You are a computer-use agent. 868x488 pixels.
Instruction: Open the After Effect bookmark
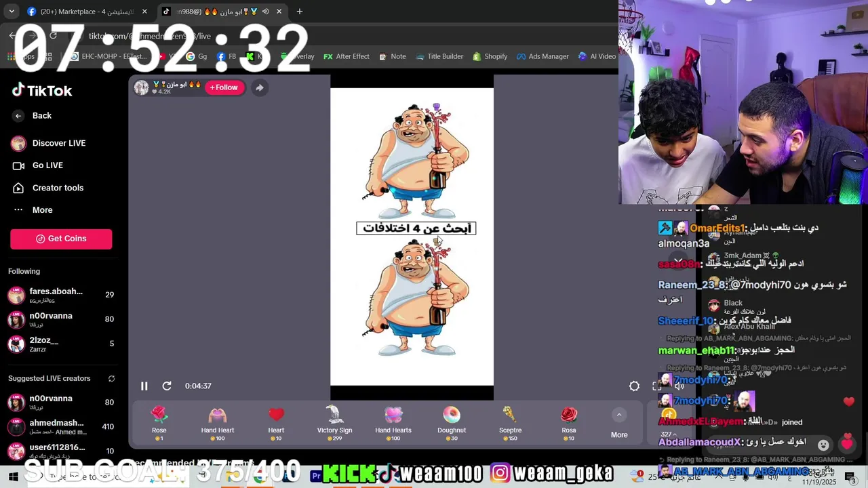347,56
